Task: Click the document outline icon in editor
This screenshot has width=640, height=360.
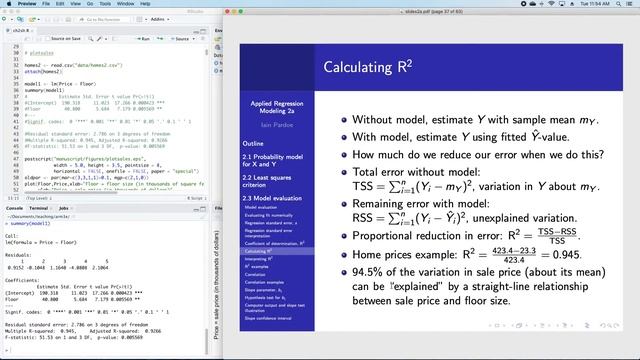Action: tap(203, 39)
